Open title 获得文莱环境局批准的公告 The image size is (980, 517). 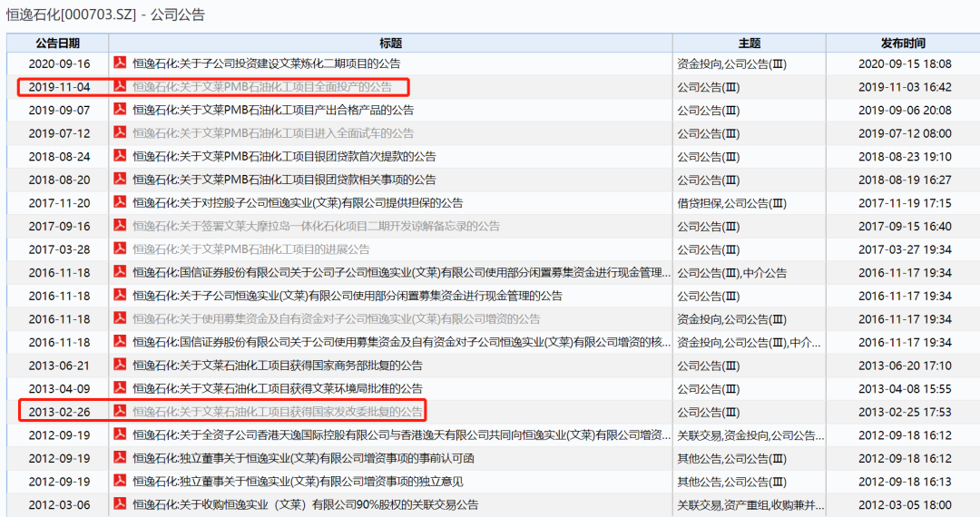click(278, 388)
